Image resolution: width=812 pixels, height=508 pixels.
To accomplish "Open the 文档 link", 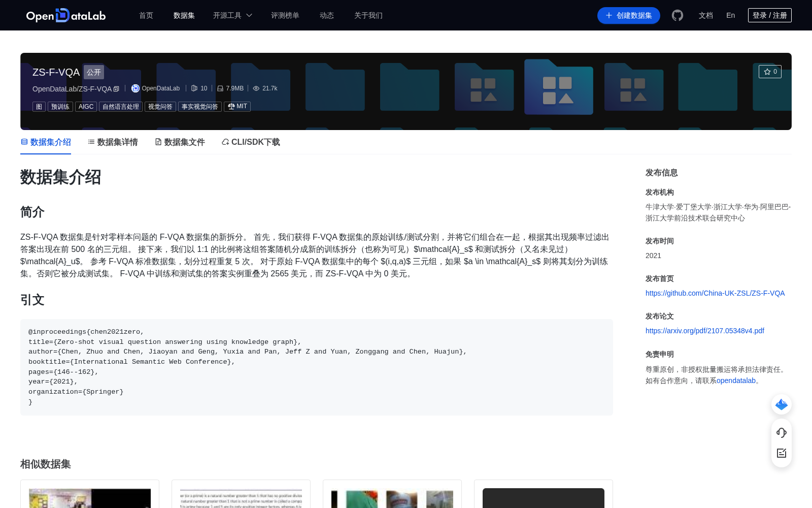I will (x=706, y=15).
